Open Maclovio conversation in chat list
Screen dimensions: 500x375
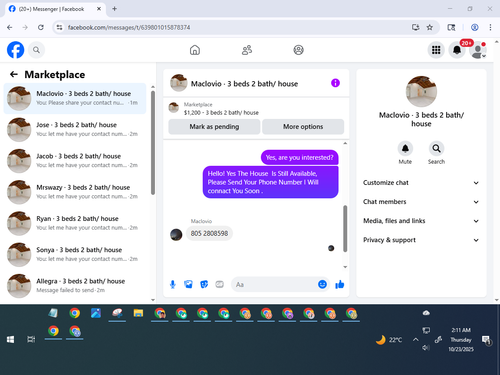(x=75, y=98)
